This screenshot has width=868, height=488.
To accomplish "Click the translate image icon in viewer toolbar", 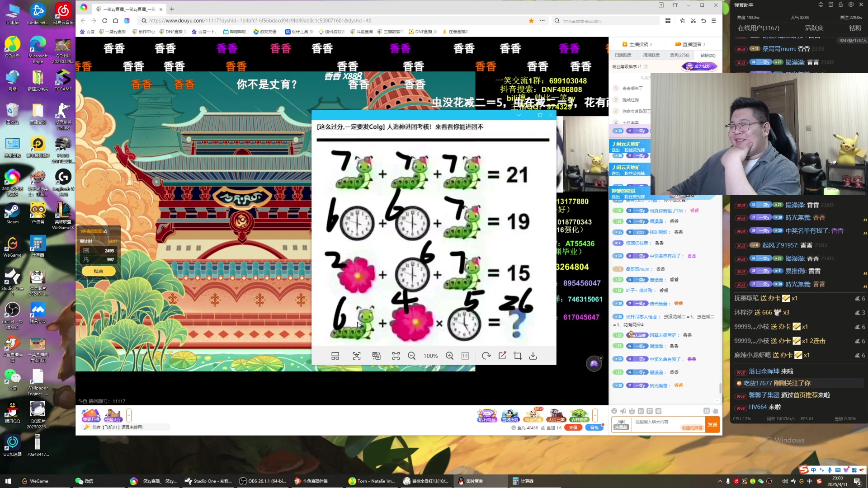I will [x=376, y=356].
